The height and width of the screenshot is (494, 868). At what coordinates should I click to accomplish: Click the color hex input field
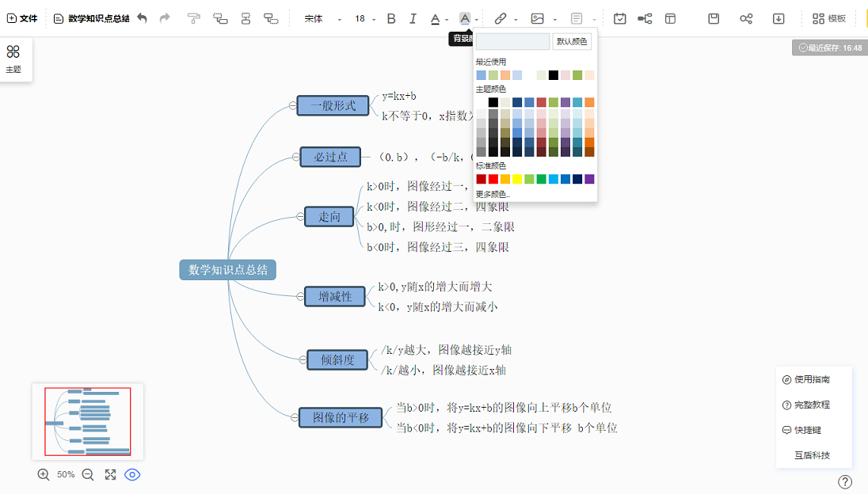512,42
